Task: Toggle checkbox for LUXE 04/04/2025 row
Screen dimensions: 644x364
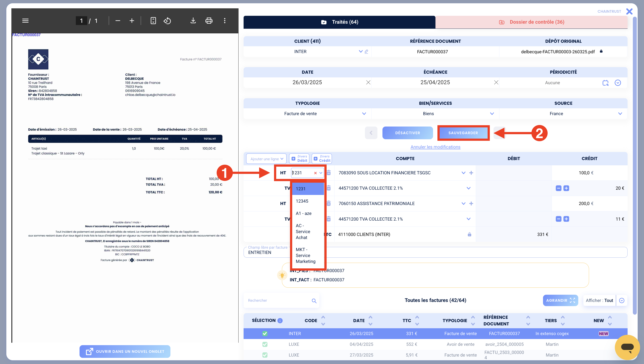Action: click(x=265, y=344)
